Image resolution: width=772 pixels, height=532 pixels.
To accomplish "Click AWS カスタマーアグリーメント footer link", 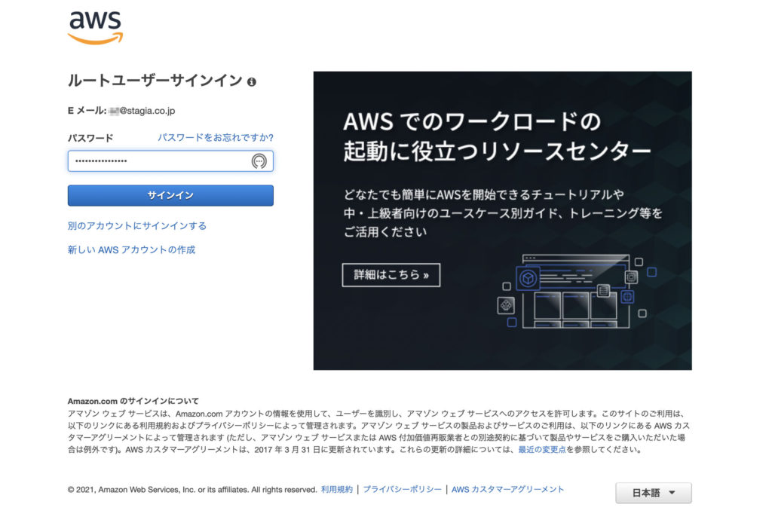I will pos(507,489).
